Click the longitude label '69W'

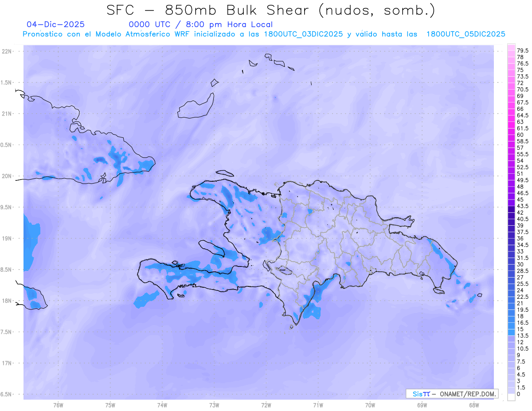click(422, 405)
